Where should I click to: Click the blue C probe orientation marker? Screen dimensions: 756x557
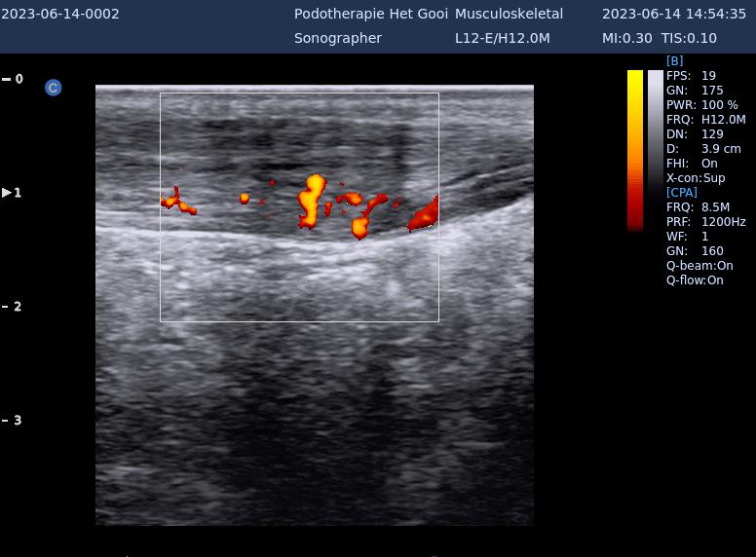(x=53, y=88)
